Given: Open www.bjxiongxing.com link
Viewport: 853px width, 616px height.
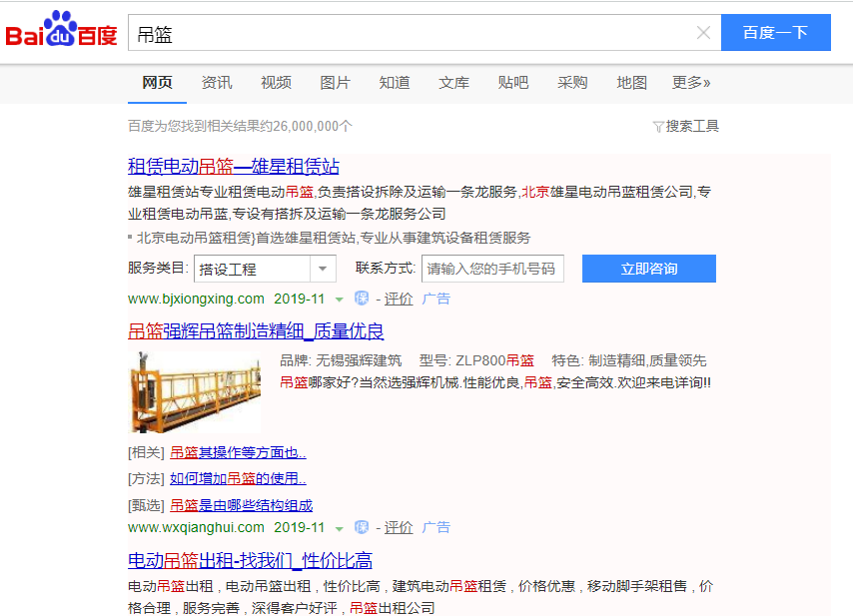Looking at the screenshot, I should (x=196, y=300).
